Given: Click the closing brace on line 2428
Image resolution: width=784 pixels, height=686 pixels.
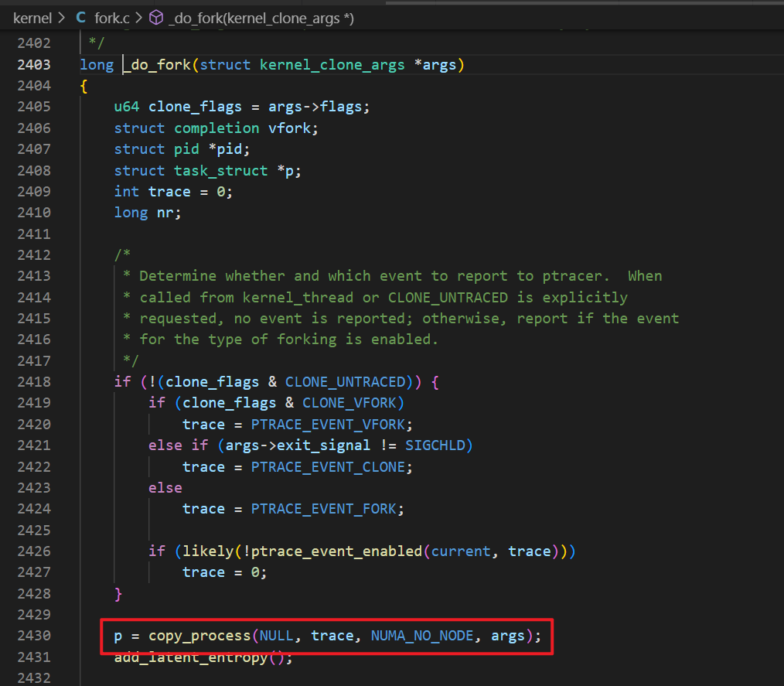Looking at the screenshot, I should (118, 594).
